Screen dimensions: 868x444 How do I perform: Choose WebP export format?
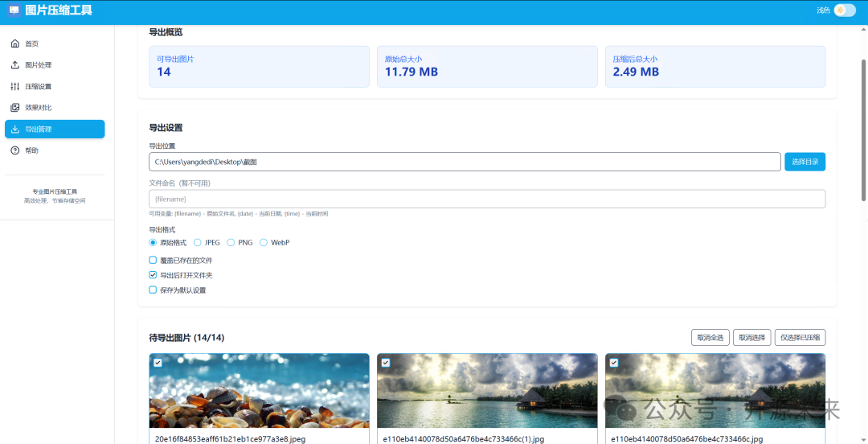[264, 242]
